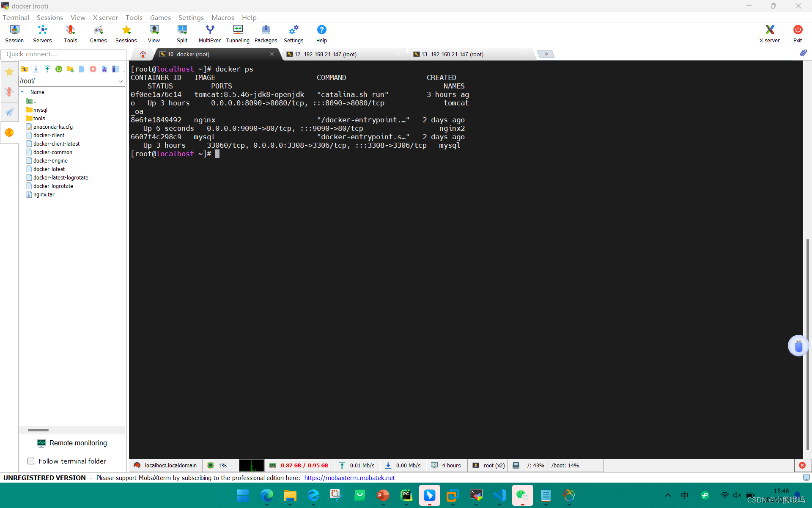Open the Tunneling tool
This screenshot has width=812, height=508.
(237, 33)
